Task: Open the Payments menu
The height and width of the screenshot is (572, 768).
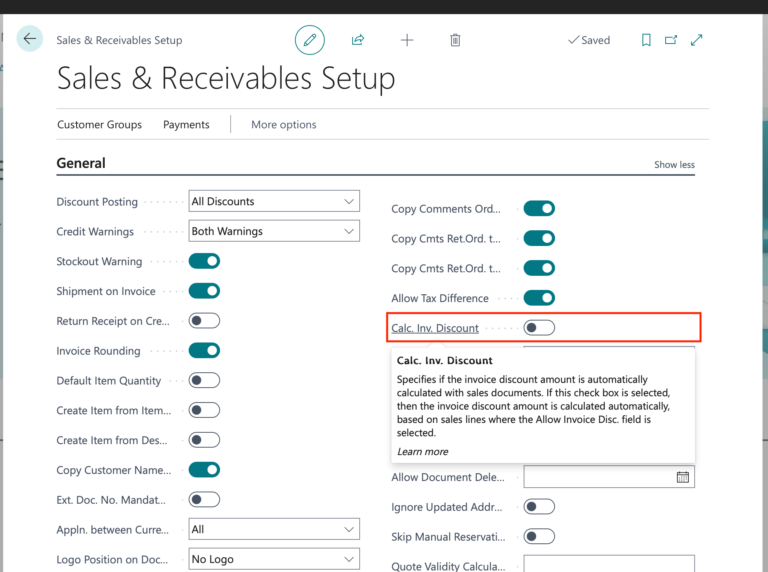Action: 186,125
